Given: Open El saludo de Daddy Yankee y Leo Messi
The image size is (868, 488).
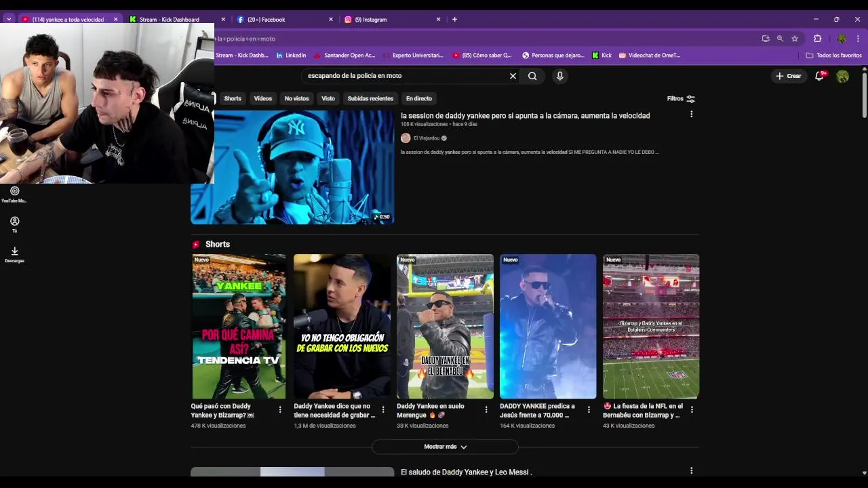Looking at the screenshot, I should click(x=466, y=472).
